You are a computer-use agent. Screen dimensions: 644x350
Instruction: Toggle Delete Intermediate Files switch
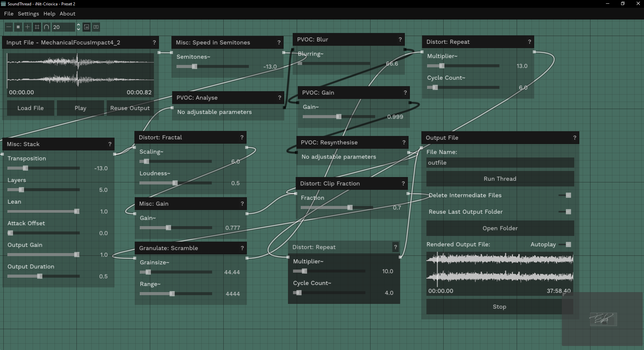tap(565, 195)
